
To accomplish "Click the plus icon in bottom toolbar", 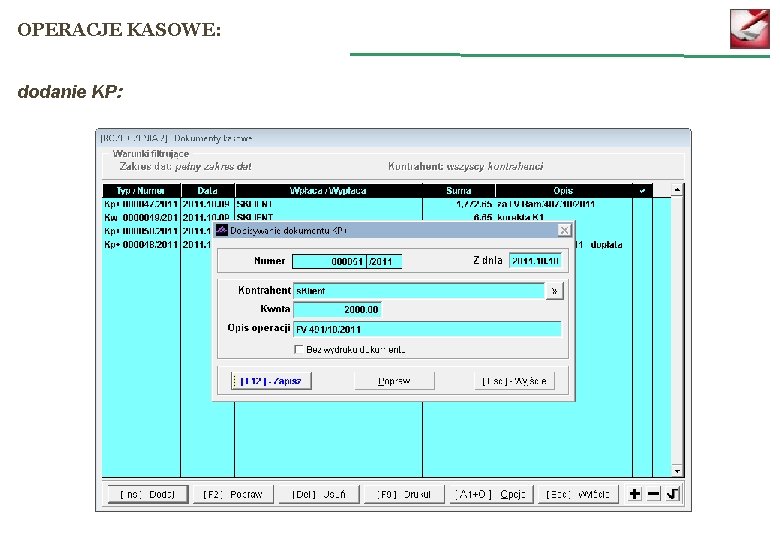I will point(635,494).
